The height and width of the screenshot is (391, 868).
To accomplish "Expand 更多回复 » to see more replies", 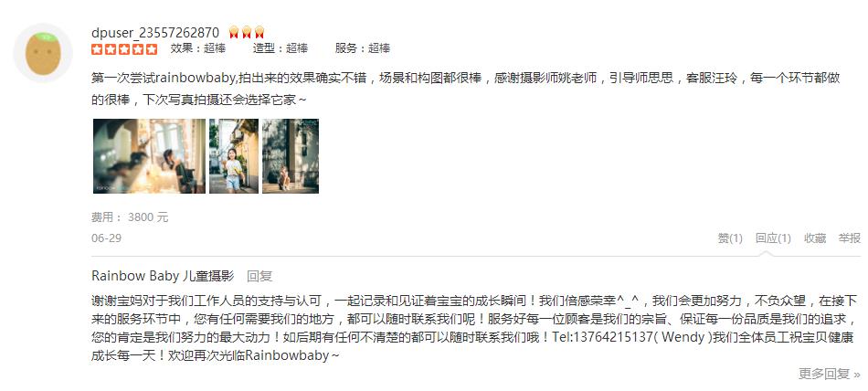I will (830, 374).
